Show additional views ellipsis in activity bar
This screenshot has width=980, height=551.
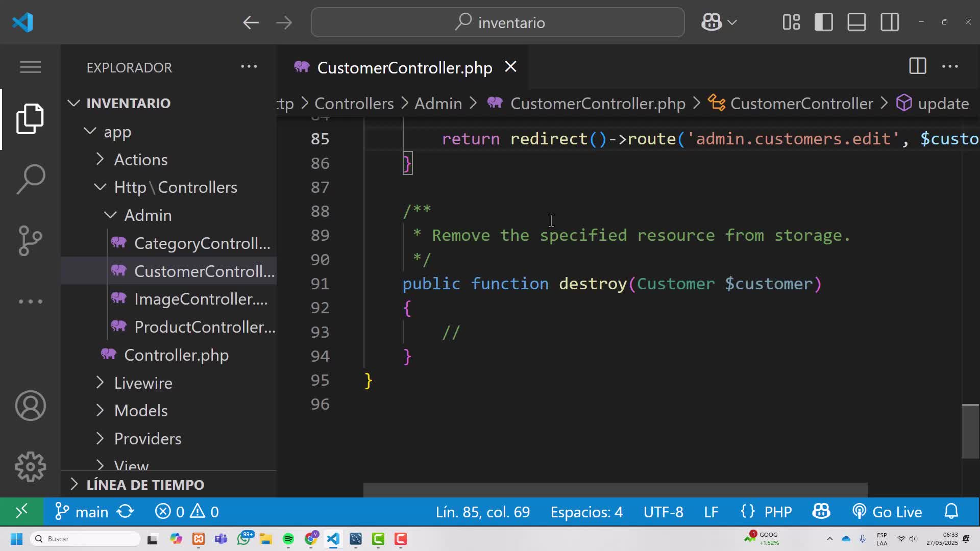[x=30, y=301]
